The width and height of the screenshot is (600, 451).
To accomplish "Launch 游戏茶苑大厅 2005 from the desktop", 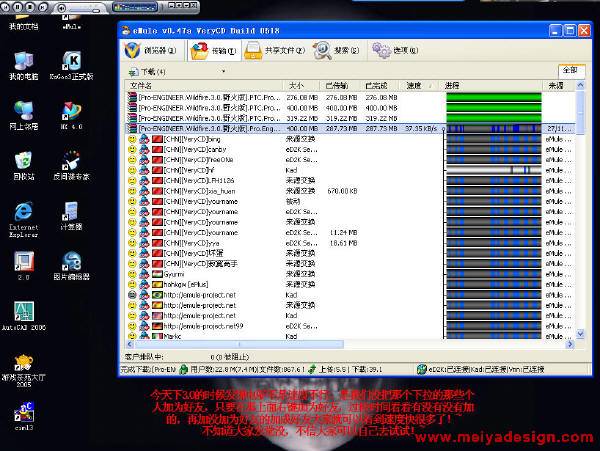I will click(24, 370).
